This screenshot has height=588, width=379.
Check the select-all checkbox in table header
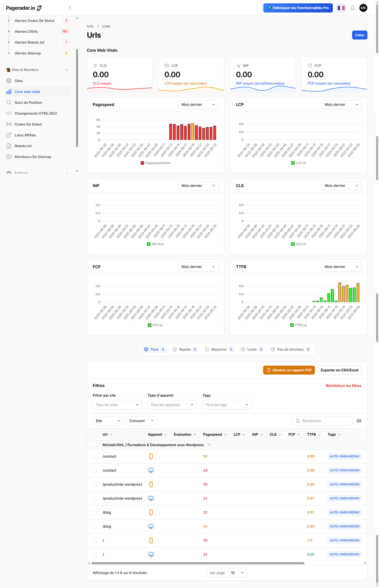pyautogui.click(x=95, y=434)
